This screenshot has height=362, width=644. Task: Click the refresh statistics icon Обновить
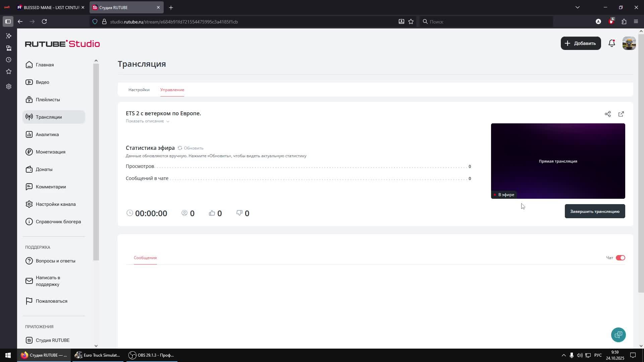(180, 148)
